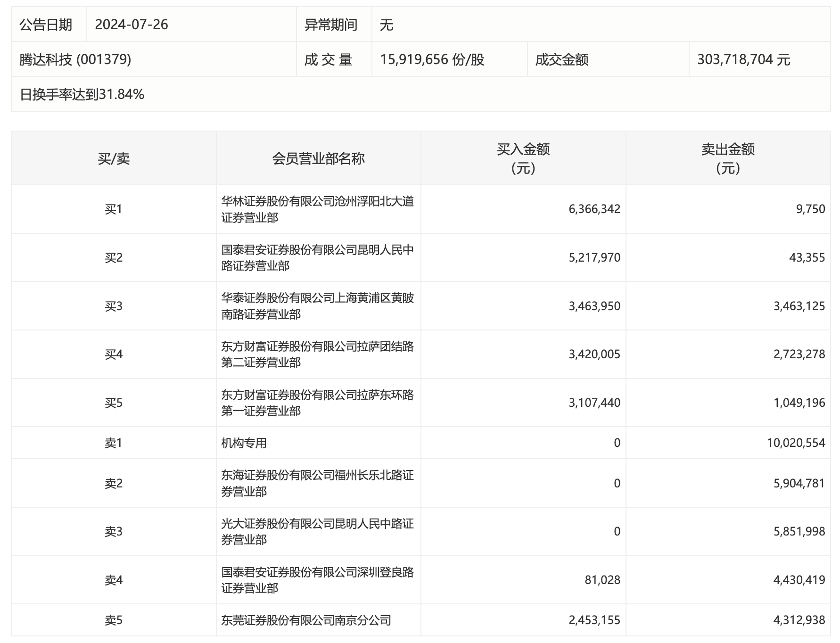Click the 成交量 label
840x643 pixels.
329,59
